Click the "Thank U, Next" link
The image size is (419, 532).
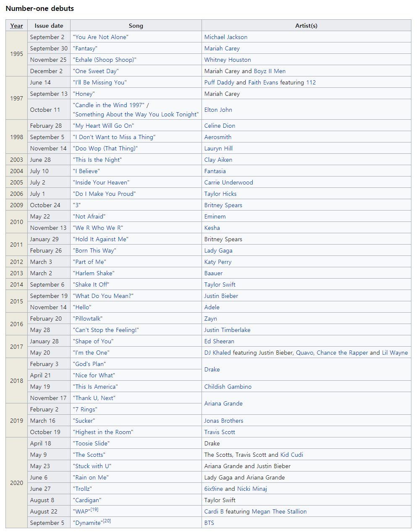click(94, 398)
